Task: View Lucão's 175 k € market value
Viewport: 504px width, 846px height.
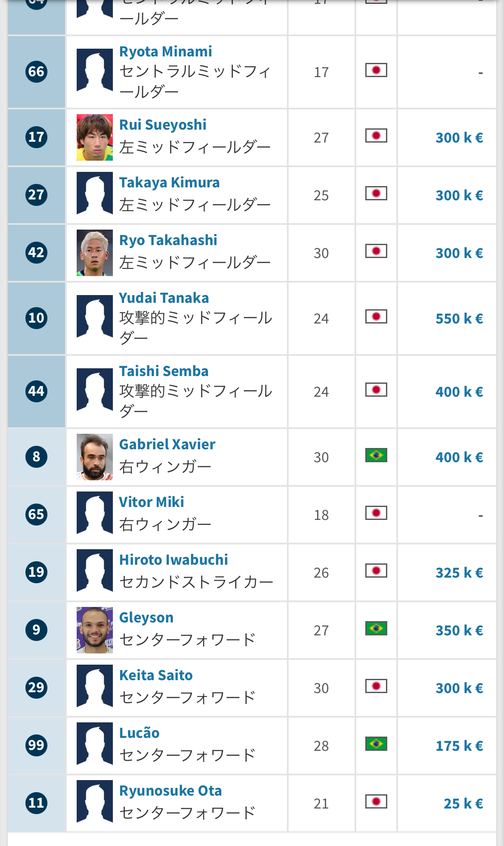Action: 459,746
